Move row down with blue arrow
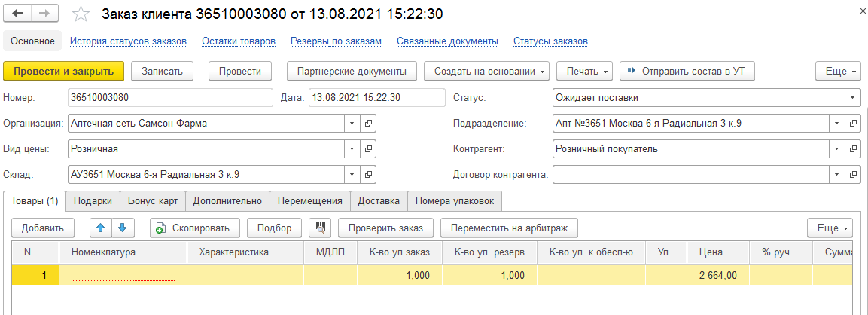The height and width of the screenshot is (315, 868). (122, 228)
